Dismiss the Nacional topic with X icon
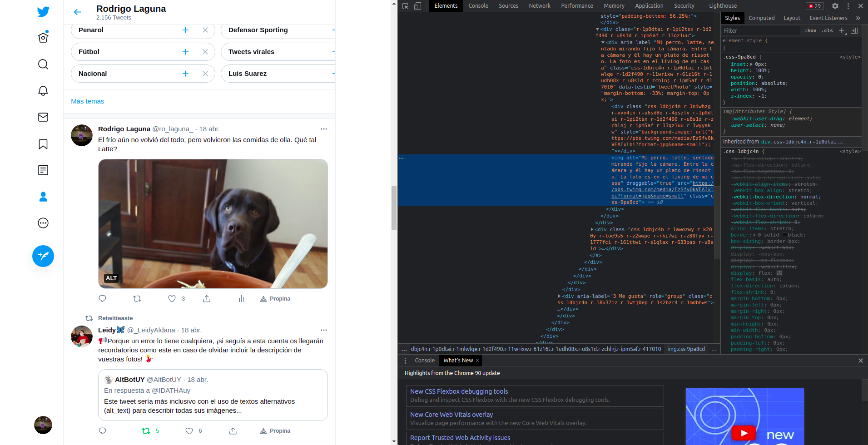 pos(205,74)
